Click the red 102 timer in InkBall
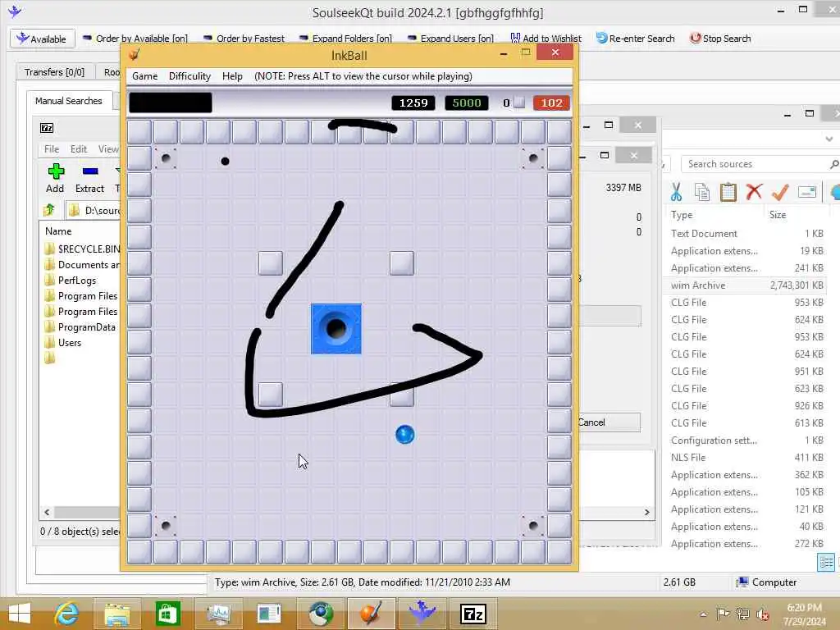The height and width of the screenshot is (630, 840). pos(551,103)
